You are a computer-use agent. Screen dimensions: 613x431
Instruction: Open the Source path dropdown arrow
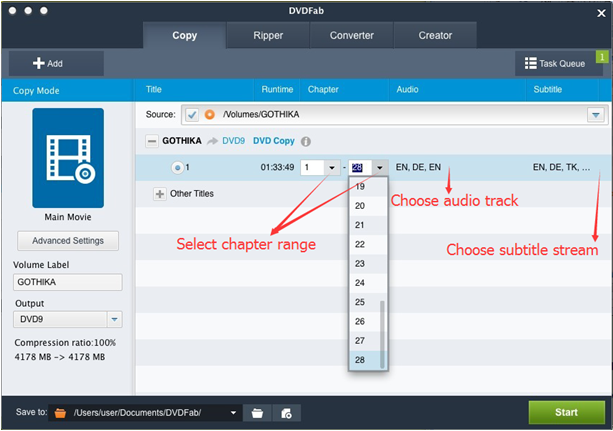click(x=596, y=115)
